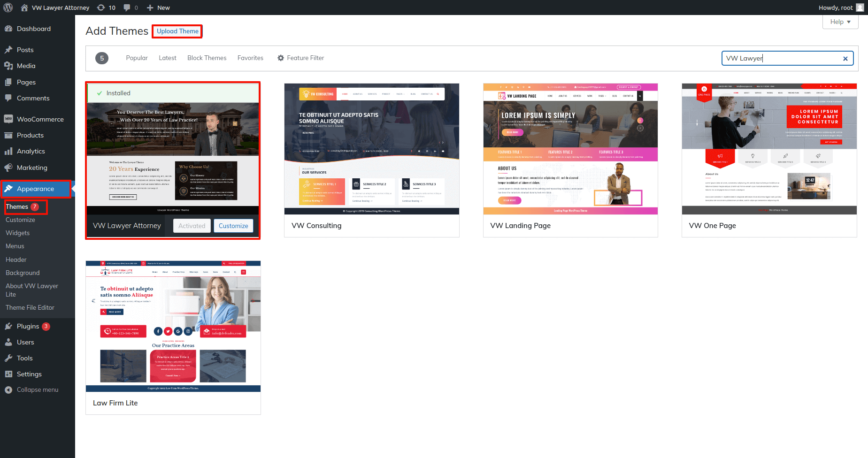Expand the Help dropdown
Screen dimensions: 868x458
840,22
